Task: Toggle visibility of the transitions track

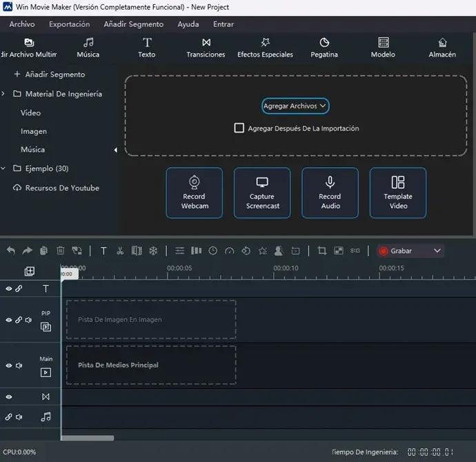Action: tap(9, 396)
